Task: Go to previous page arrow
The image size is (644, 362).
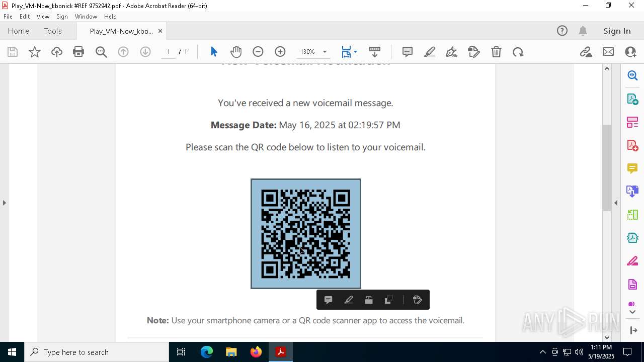Action: pos(123,52)
